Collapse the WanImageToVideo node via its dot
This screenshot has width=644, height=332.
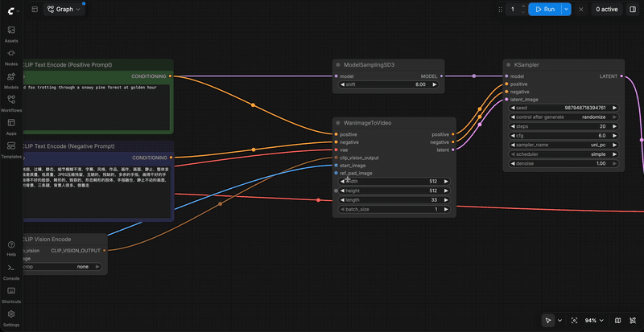[x=338, y=123]
